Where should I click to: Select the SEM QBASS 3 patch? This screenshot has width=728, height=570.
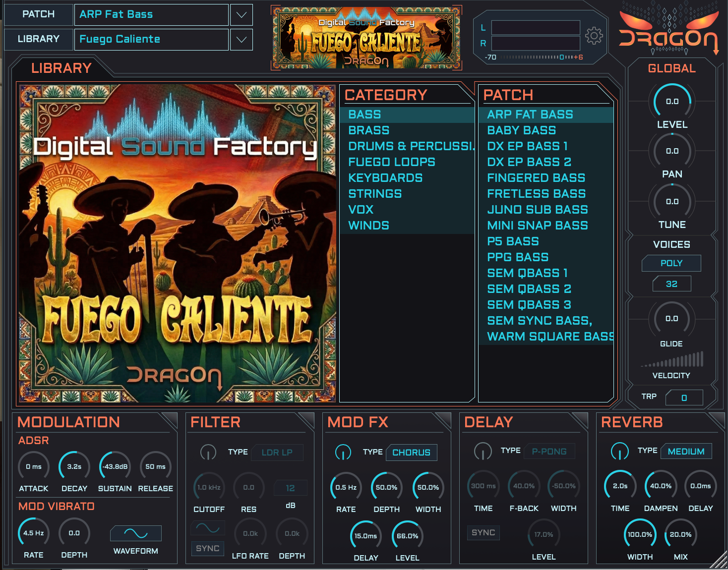click(x=546, y=305)
